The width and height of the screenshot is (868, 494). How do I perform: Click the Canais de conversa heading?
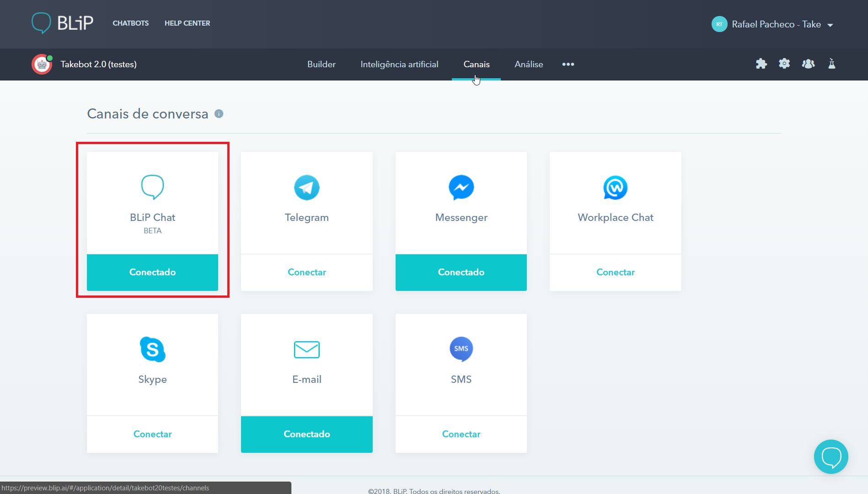[148, 114]
